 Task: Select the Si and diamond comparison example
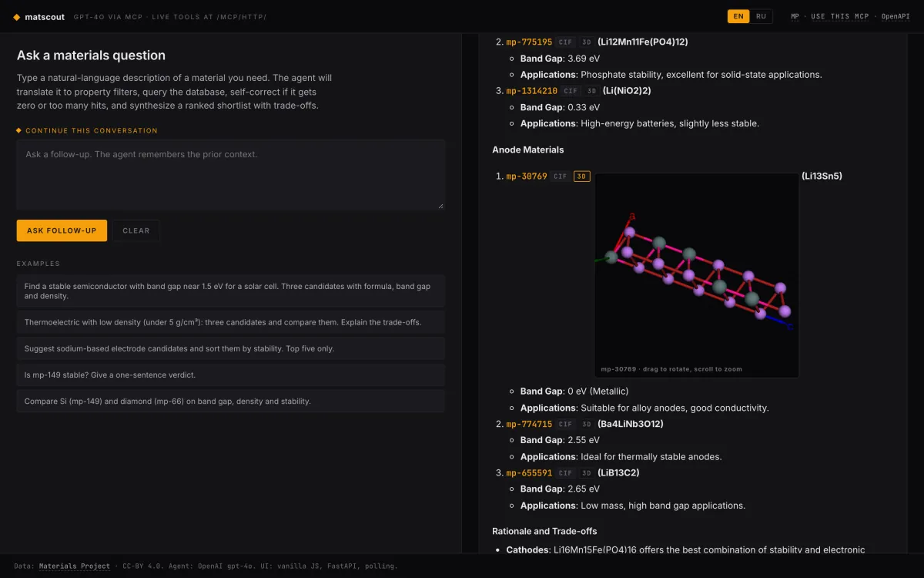pyautogui.click(x=231, y=401)
